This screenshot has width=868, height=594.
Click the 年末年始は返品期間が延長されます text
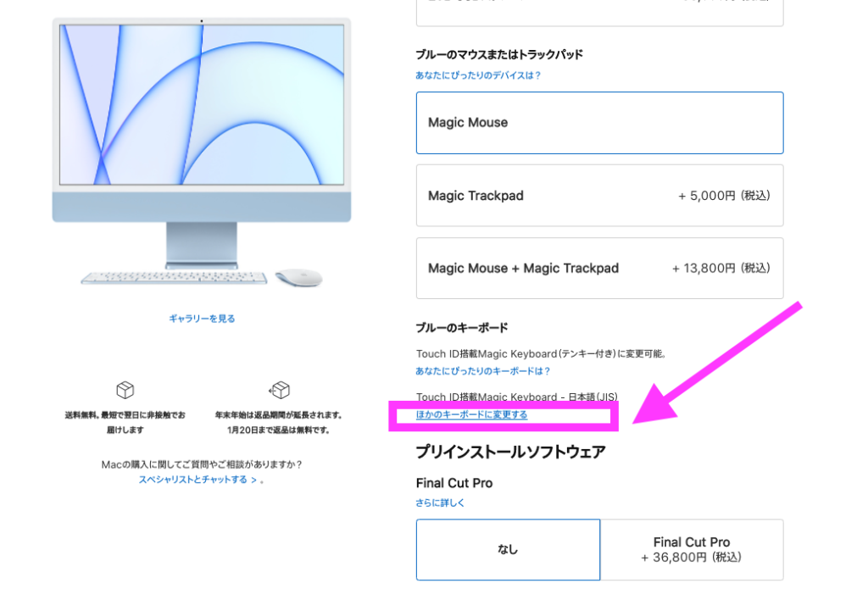[x=278, y=422]
